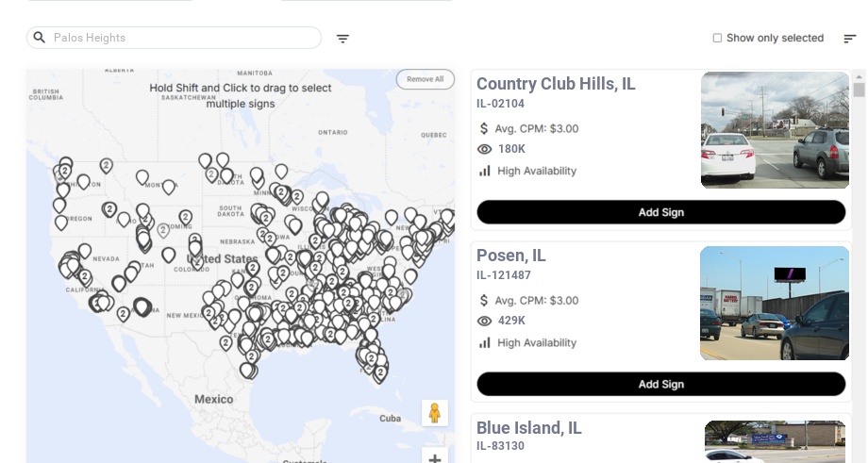Select the Posen, IL listing title
The image size is (868, 463).
(x=511, y=256)
